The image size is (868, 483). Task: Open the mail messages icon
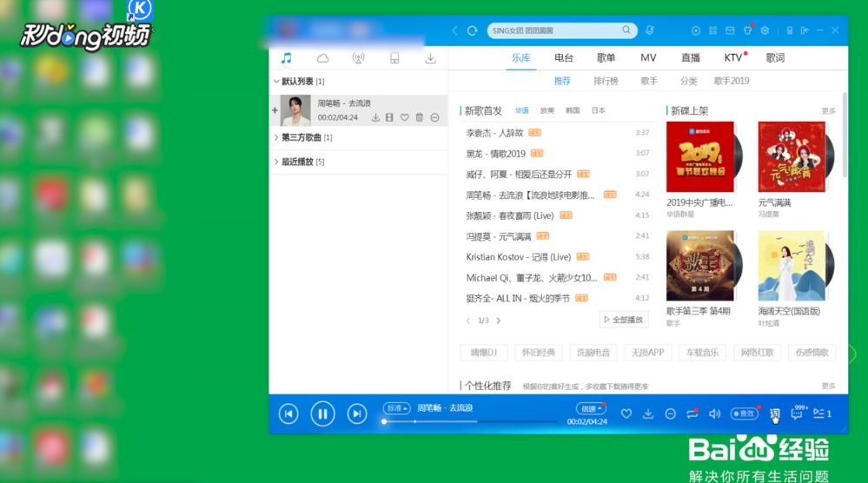tap(730, 30)
